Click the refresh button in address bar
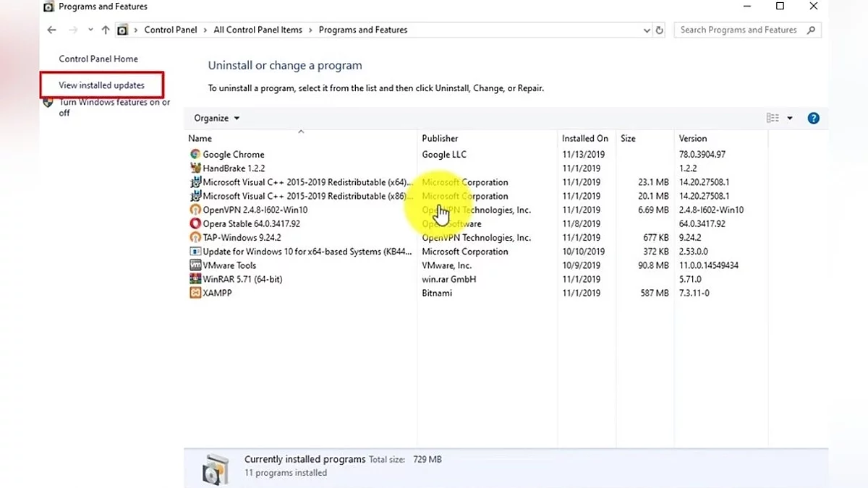Image resolution: width=868 pixels, height=488 pixels. click(x=659, y=30)
